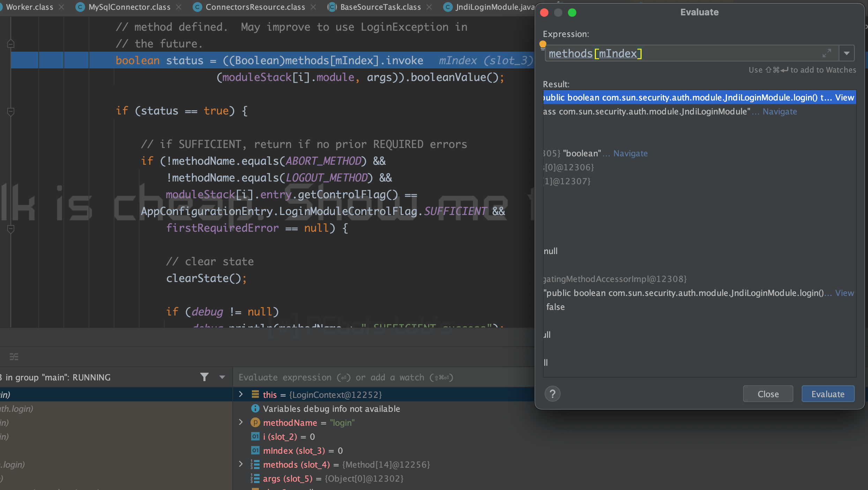868x490 pixels.
Task: Select the 'th.login)' stack frame
Action: pyautogui.click(x=116, y=409)
